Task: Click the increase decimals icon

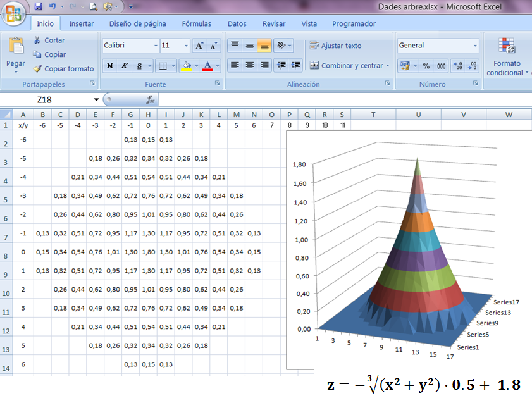Action: [458, 66]
